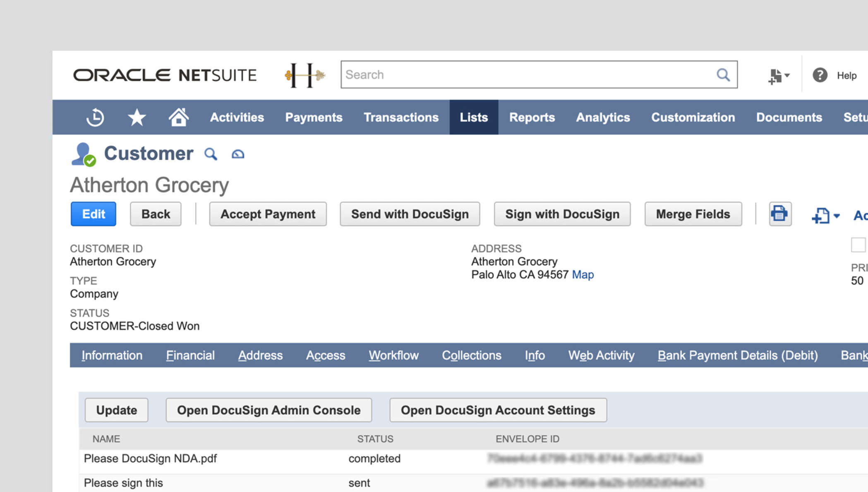The height and width of the screenshot is (492, 868).
Task: Open the Analytics menu
Action: (603, 117)
